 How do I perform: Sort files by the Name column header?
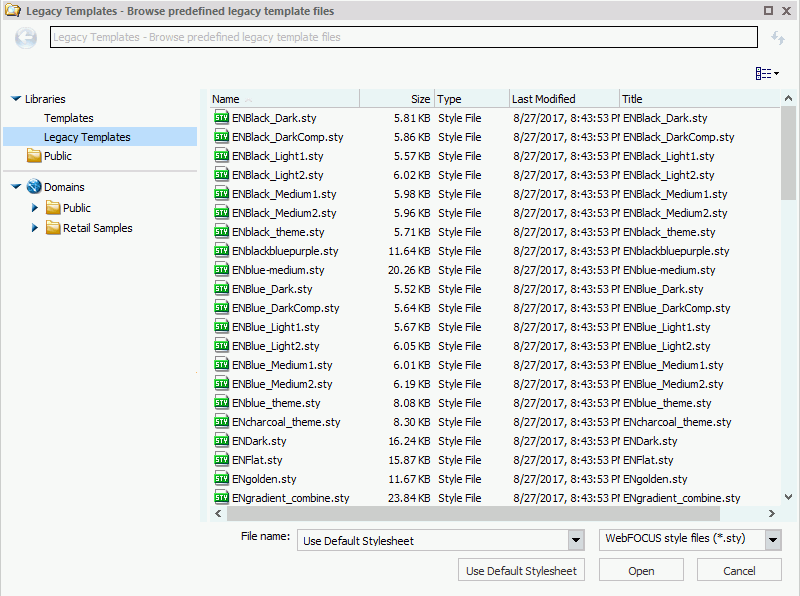[285, 99]
